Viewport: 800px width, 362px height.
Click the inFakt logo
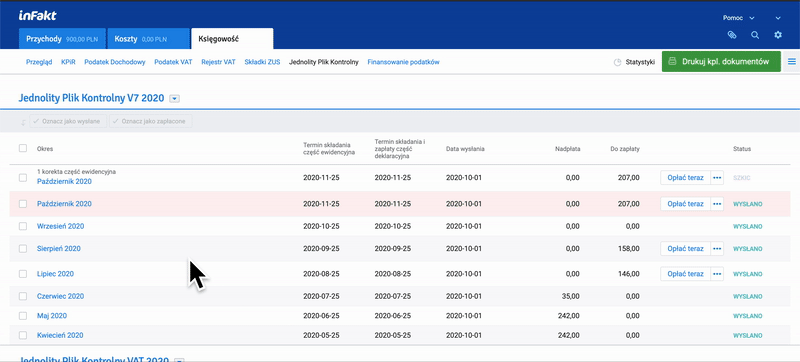[x=37, y=16]
